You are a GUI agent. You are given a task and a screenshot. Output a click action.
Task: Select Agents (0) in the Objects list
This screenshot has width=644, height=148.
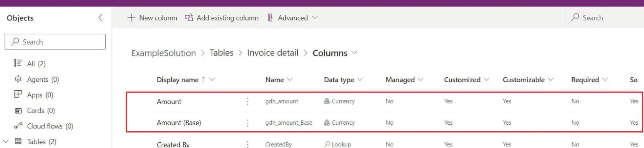43,79
